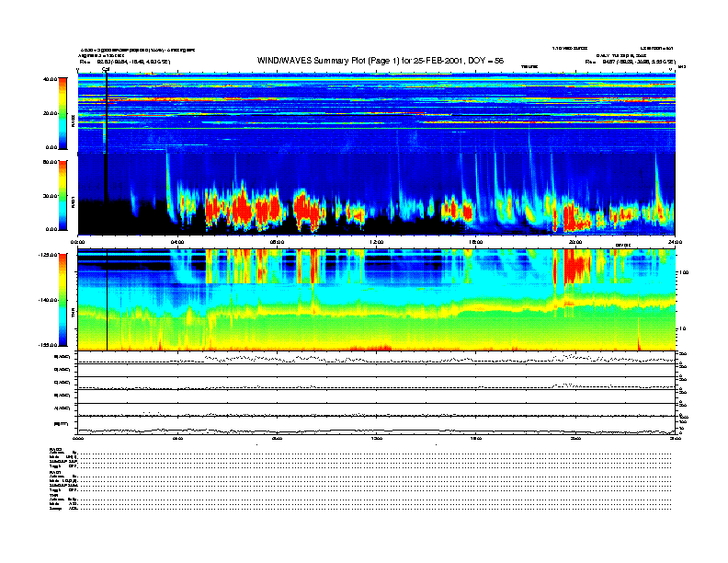Image resolution: width=728 pixels, height=563 pixels.
Task: Click the TNR status heading at the bottom left
Action: (x=53, y=495)
